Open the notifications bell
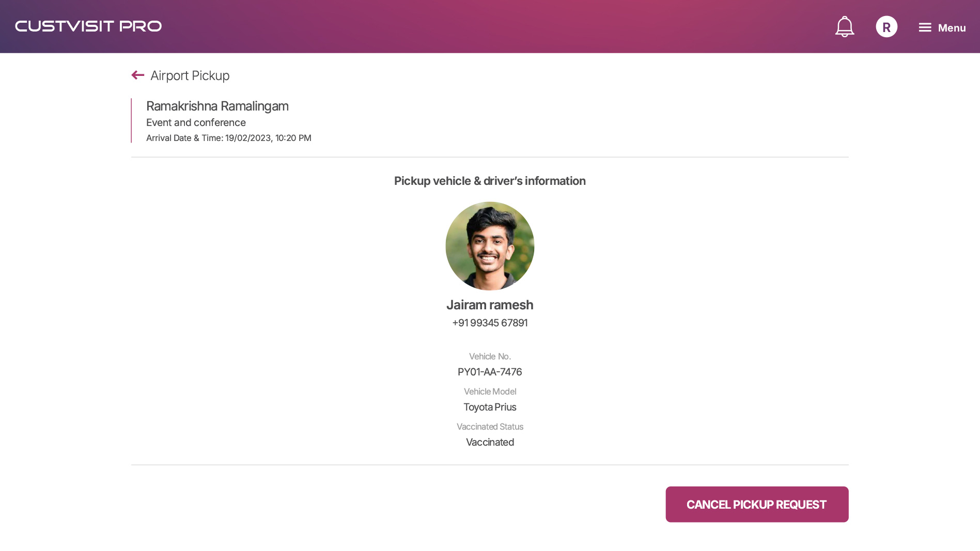This screenshot has width=980, height=551. [x=844, y=27]
